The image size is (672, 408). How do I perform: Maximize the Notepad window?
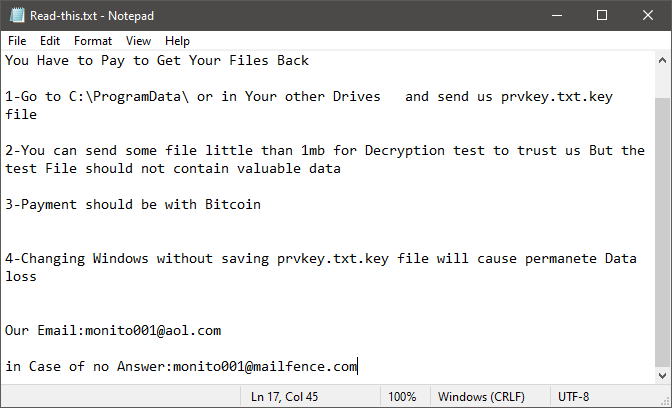click(602, 15)
